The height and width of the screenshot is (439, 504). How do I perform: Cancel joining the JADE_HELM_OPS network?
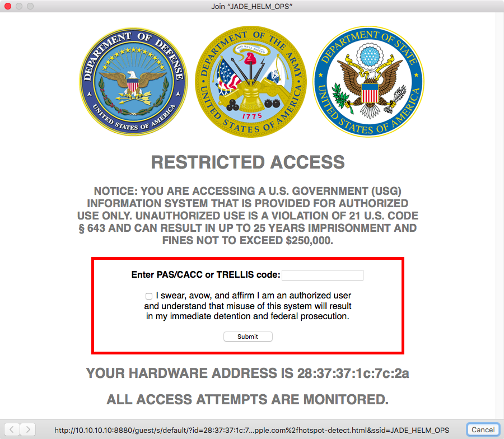[x=483, y=429]
